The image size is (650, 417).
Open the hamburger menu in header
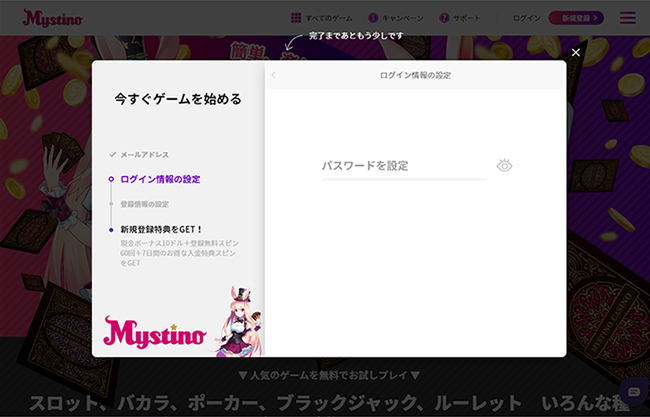[627, 18]
